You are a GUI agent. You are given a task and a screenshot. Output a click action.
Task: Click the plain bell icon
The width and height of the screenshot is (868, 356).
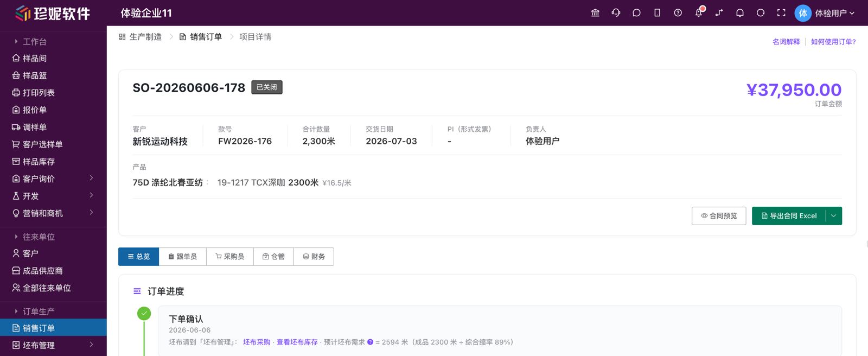[740, 13]
